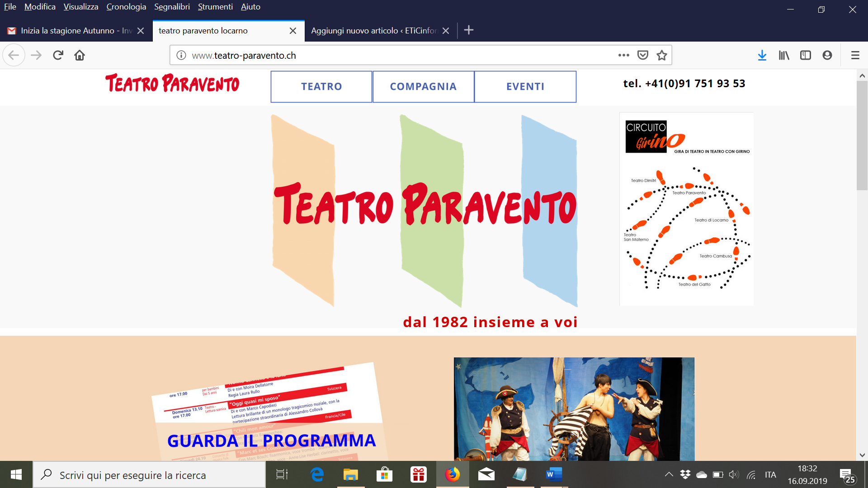This screenshot has width=868, height=488.
Task: Click the battery status tray icon
Action: (718, 474)
